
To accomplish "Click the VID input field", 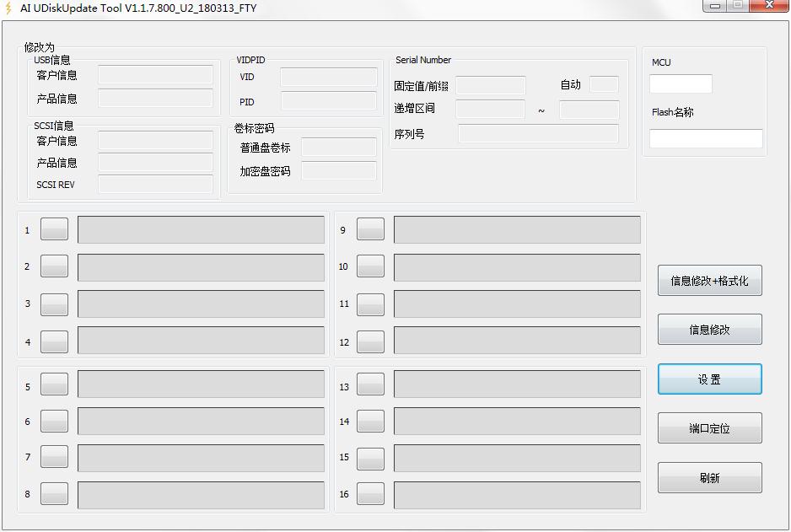I will pos(328,78).
